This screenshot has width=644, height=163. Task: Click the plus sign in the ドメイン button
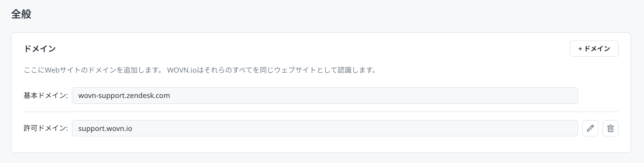coord(580,49)
